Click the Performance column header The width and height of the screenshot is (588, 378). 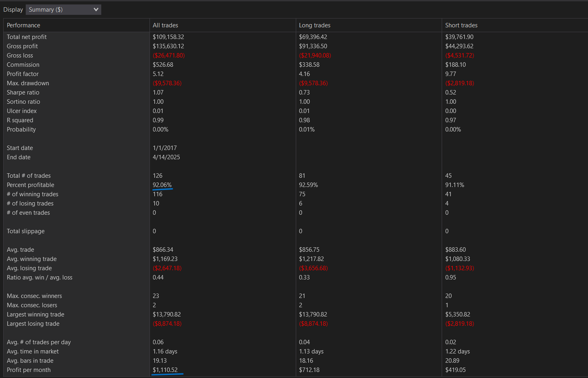click(23, 25)
